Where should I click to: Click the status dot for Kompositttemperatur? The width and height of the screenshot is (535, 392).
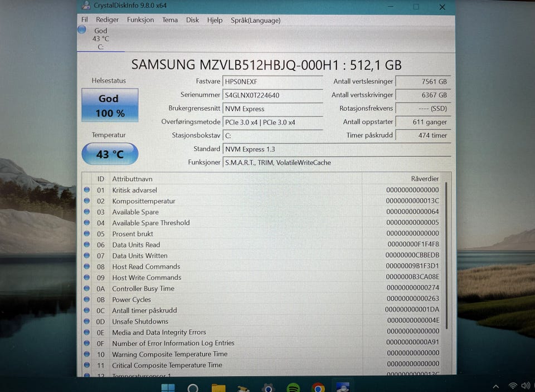[x=87, y=201]
